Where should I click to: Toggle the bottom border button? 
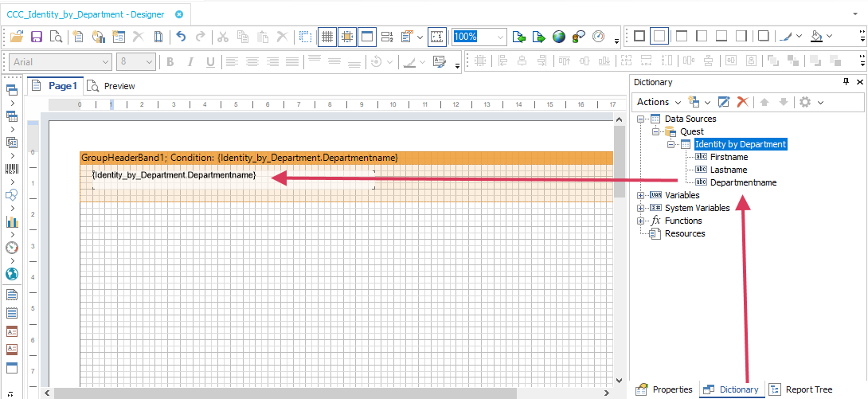coord(721,36)
